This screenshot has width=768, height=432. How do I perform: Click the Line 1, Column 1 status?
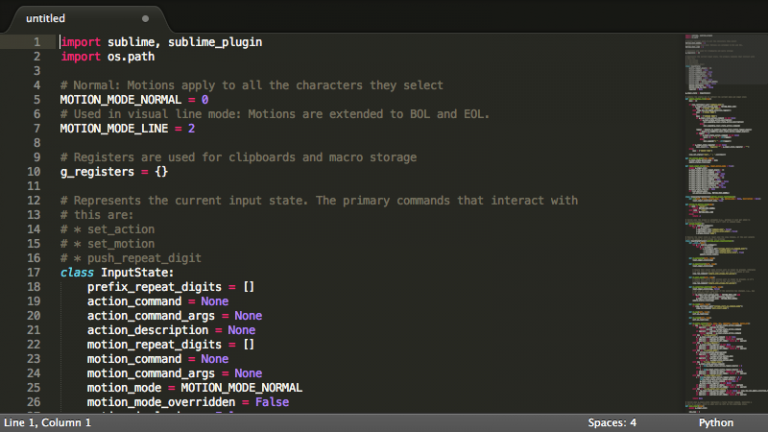[48, 423]
